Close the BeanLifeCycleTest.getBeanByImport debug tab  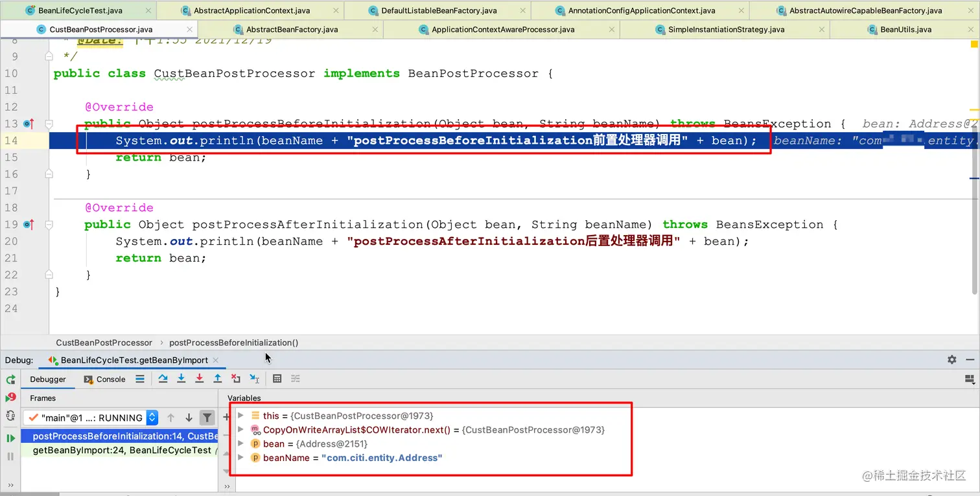(216, 360)
